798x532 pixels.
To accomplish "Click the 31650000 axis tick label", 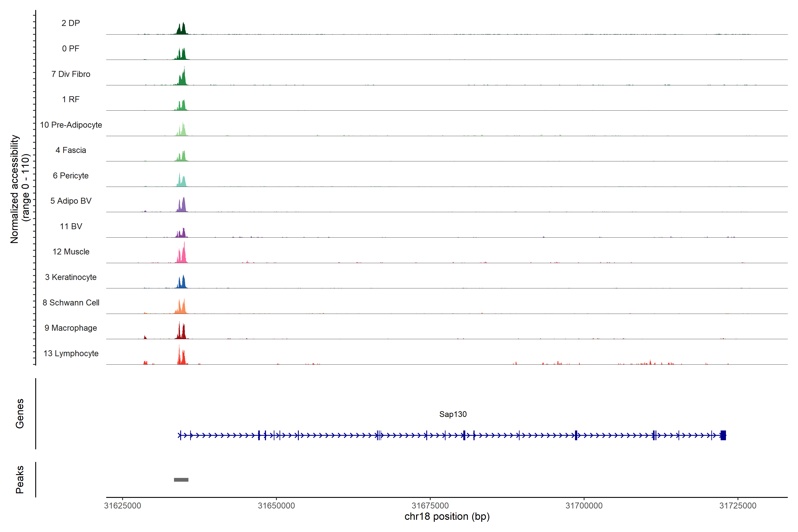I will tap(276, 506).
